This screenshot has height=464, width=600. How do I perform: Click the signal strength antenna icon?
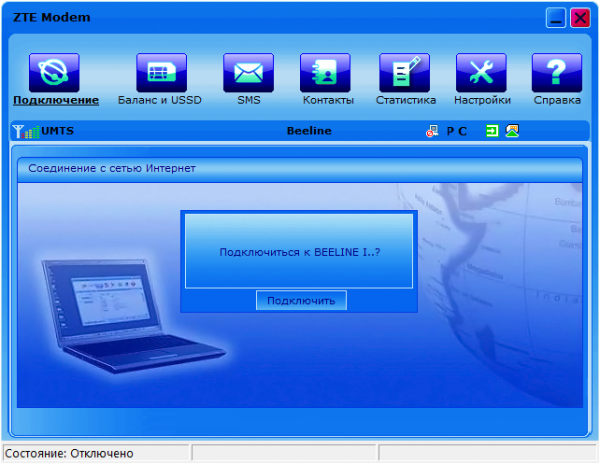25,131
